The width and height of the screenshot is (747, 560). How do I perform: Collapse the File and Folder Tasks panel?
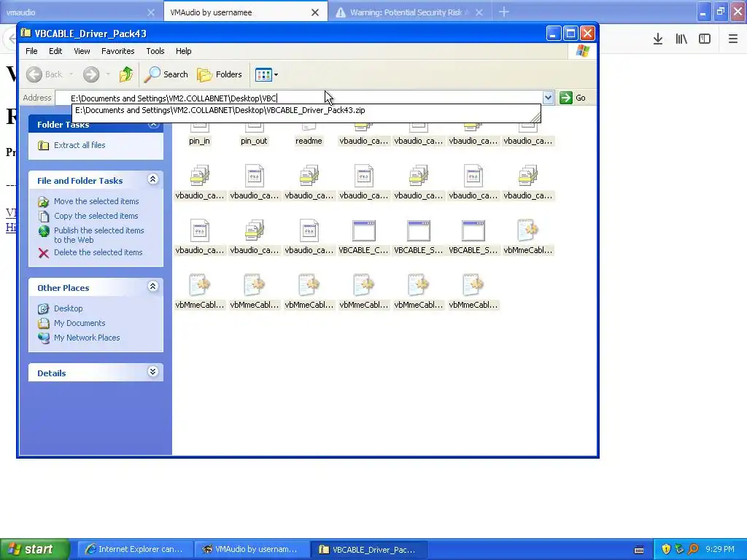[x=152, y=179]
